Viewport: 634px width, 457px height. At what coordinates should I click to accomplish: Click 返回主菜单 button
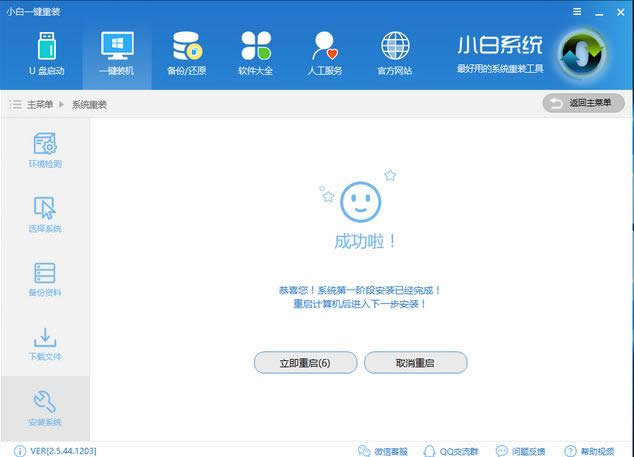[583, 103]
